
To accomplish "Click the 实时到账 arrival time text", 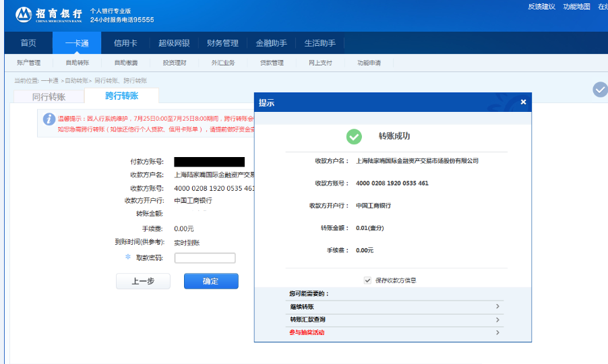I will click(187, 243).
